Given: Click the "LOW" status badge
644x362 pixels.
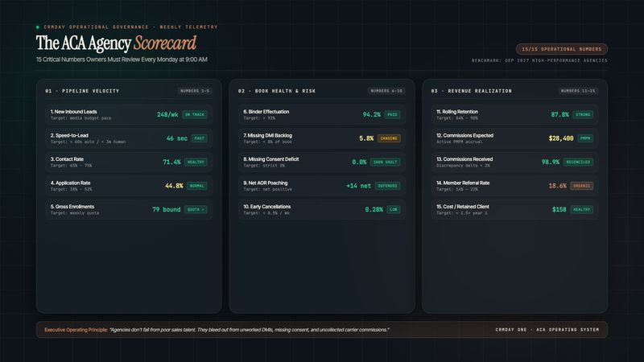Looking at the screenshot, I should click(394, 210).
